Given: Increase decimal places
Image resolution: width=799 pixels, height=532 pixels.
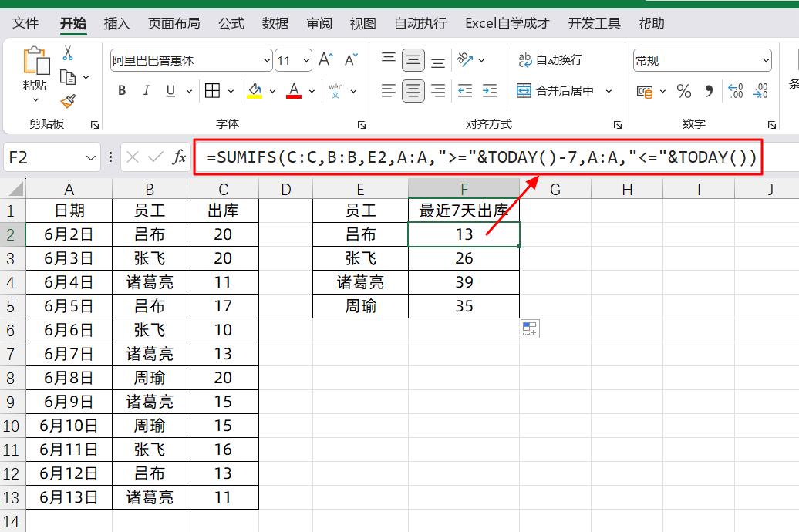Looking at the screenshot, I should (x=736, y=91).
